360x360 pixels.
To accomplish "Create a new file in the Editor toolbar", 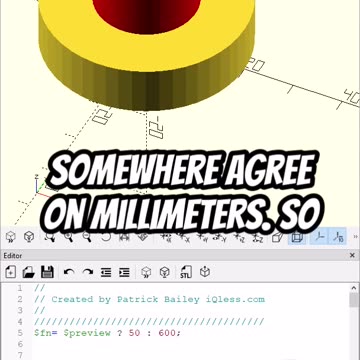I will coord(11,272).
